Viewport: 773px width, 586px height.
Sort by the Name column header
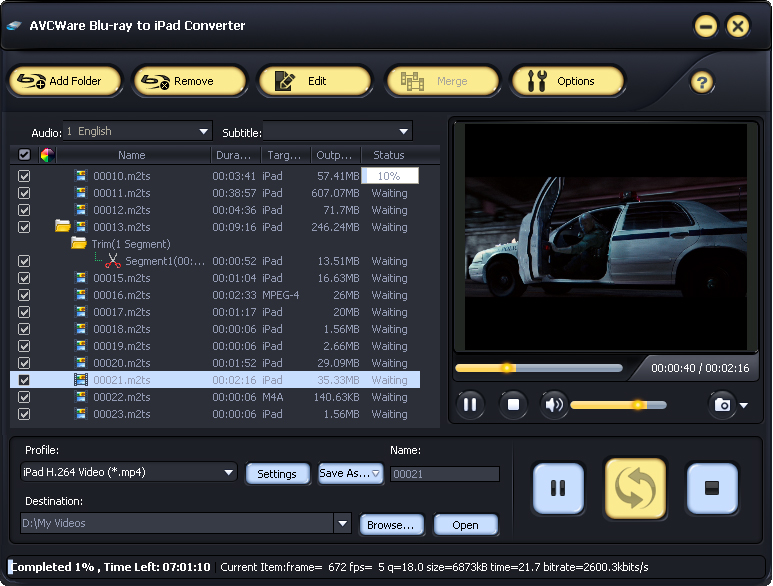click(x=132, y=155)
